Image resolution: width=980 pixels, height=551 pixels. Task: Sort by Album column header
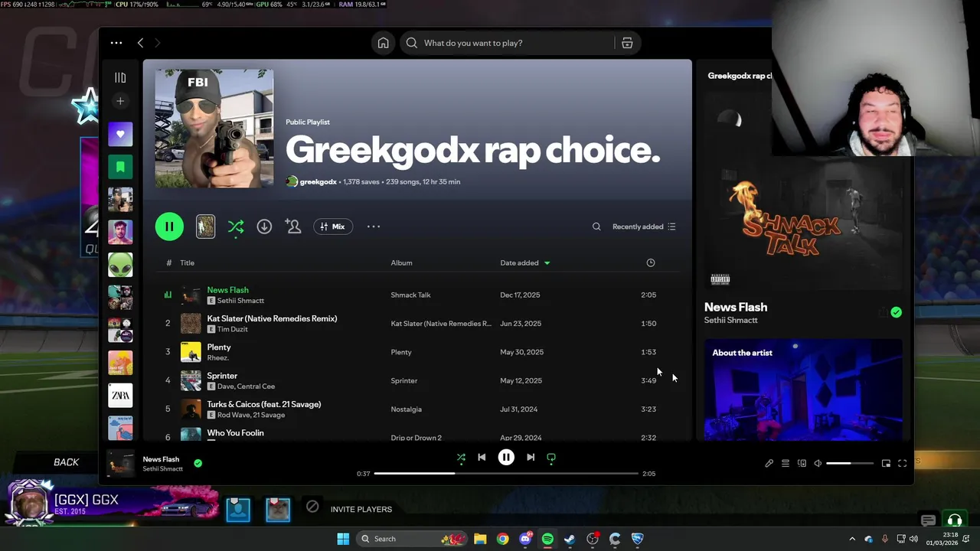[401, 262]
